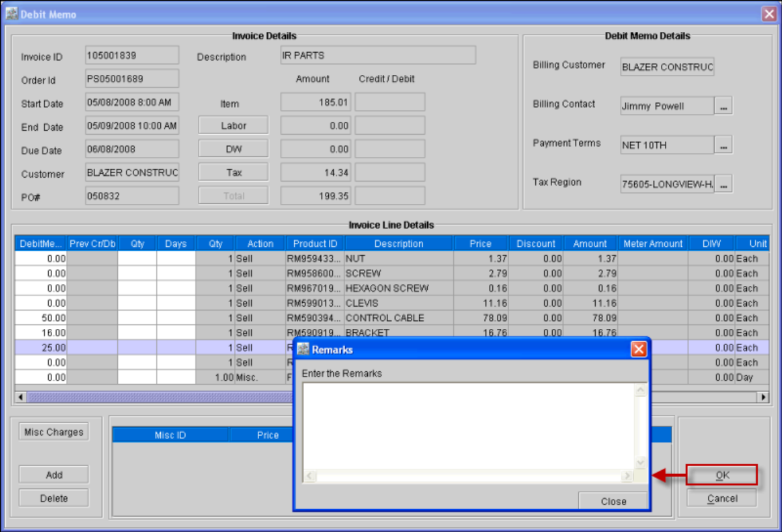Click OK button in Debit Memo window
The height and width of the screenshot is (532, 782).
(x=722, y=475)
